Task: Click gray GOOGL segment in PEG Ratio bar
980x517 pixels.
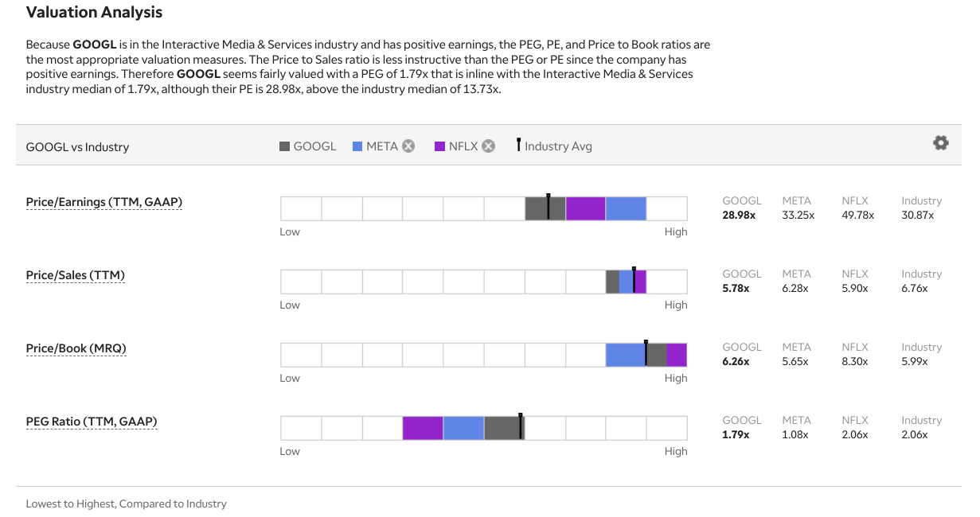Action: pyautogui.click(x=502, y=428)
